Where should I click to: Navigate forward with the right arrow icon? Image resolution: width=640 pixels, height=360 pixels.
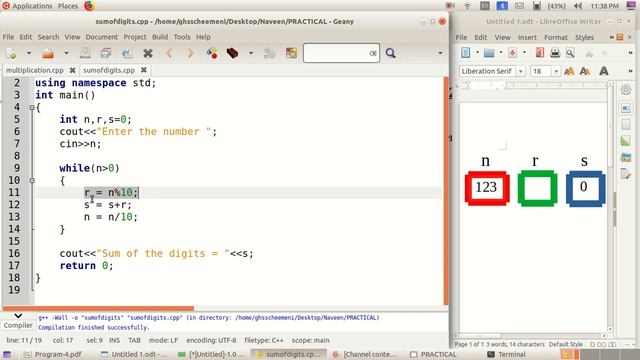190,53
